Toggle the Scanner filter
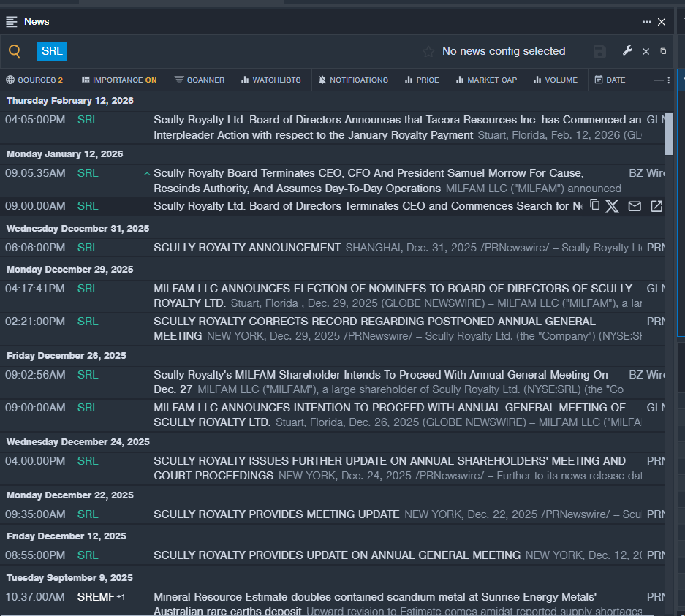This screenshot has height=616, width=685. click(x=199, y=80)
